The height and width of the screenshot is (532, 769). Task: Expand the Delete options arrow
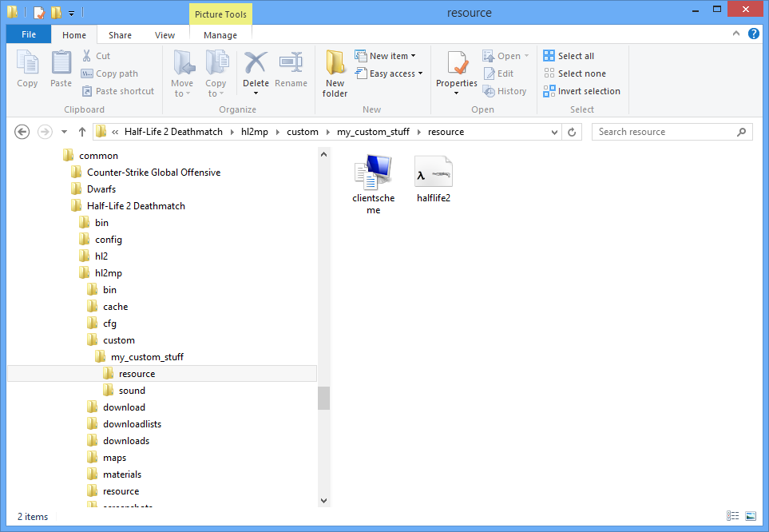tap(256, 93)
